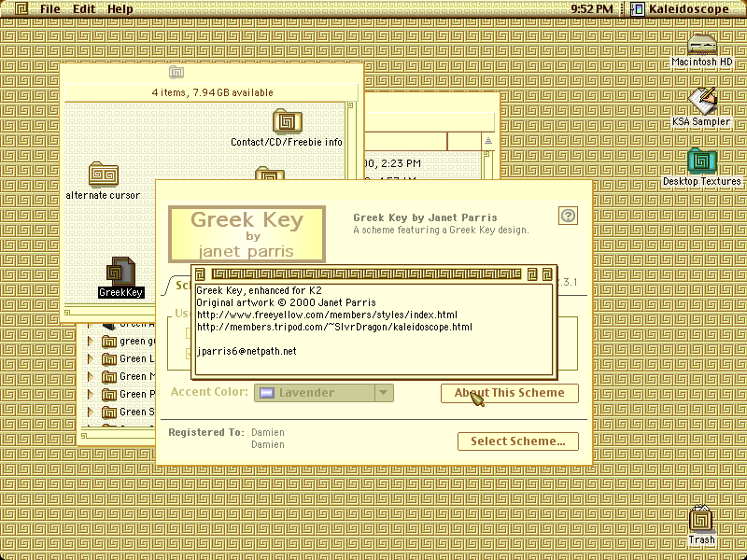747x560 pixels.
Task: Click the Greek Key scheme preview banner
Action: [x=247, y=234]
